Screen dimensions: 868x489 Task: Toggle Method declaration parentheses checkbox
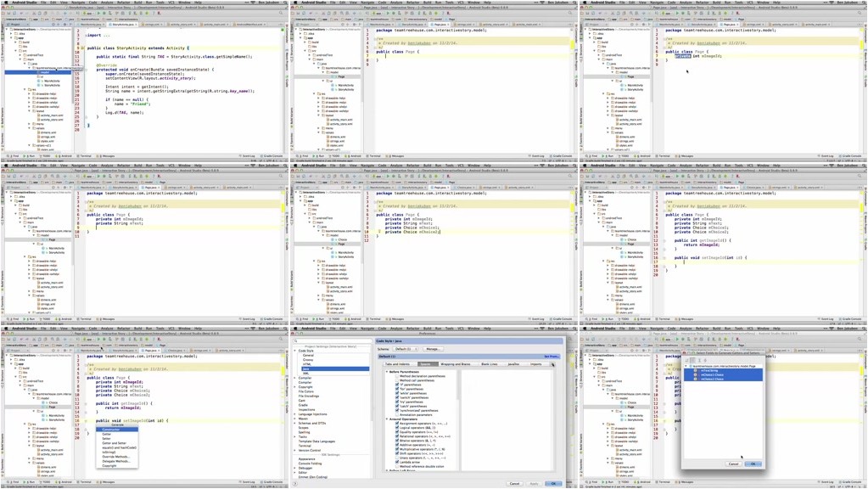[397, 376]
